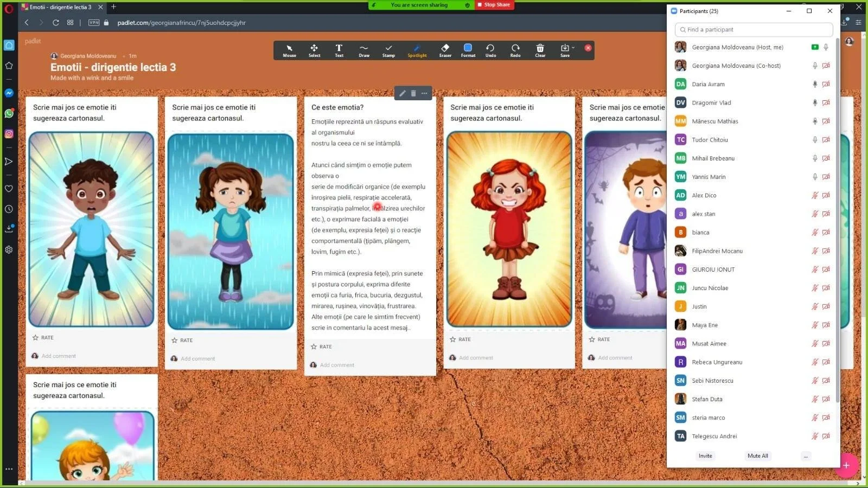Image resolution: width=868 pixels, height=488 pixels.
Task: Toggle the VPN badge
Action: point(94,23)
